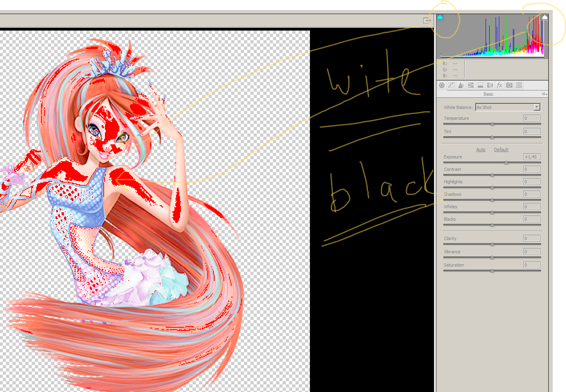
Task: Click the Tint slider handle
Action: pyautogui.click(x=492, y=138)
